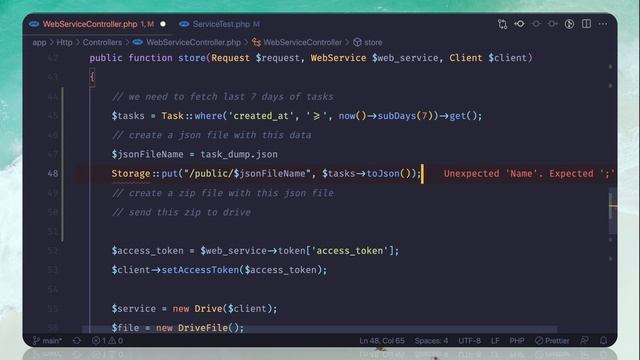Viewport: 640px width, 360px height.
Task: Click 'new Drive($client)' expression
Action: [223, 309]
